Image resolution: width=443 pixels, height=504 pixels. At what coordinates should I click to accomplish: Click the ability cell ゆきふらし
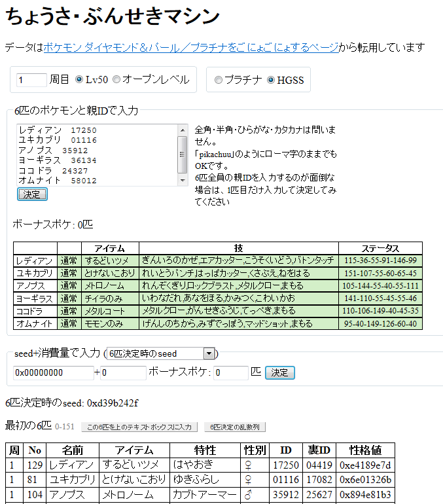coord(205,480)
